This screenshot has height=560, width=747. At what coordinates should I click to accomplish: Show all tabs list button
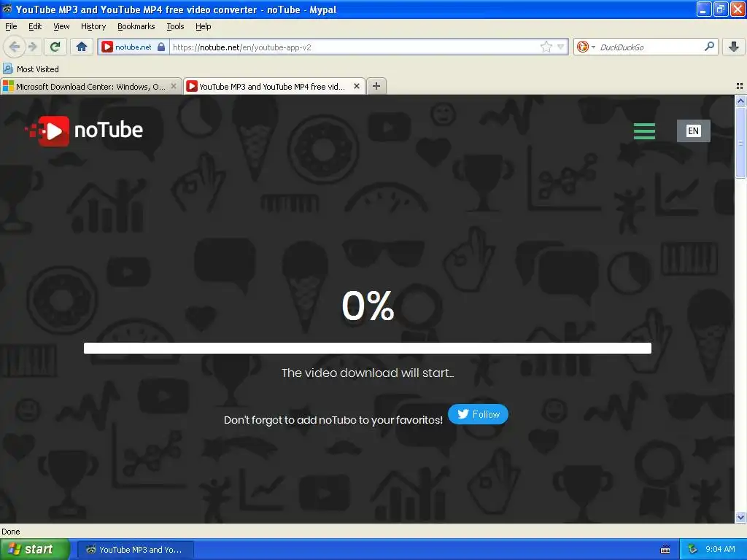[740, 86]
